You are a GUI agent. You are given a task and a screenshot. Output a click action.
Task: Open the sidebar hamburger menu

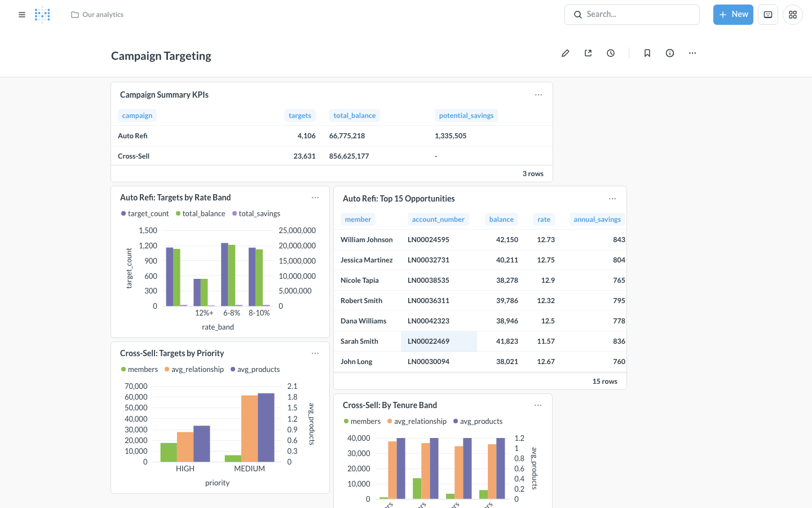(x=22, y=15)
